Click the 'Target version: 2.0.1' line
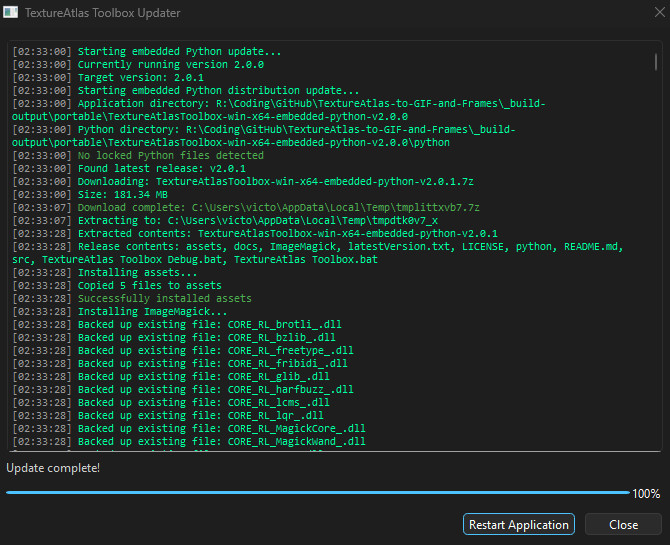The image size is (670, 545). (108, 77)
